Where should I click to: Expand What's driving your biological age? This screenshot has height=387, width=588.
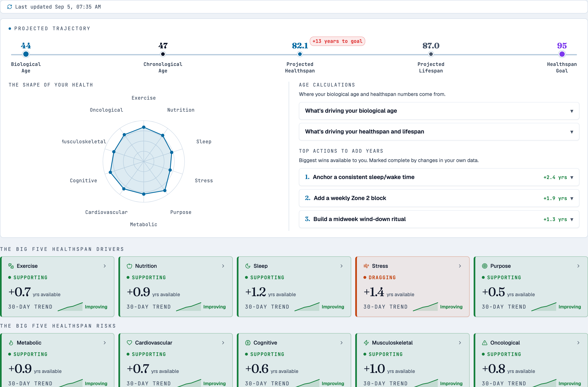point(439,111)
